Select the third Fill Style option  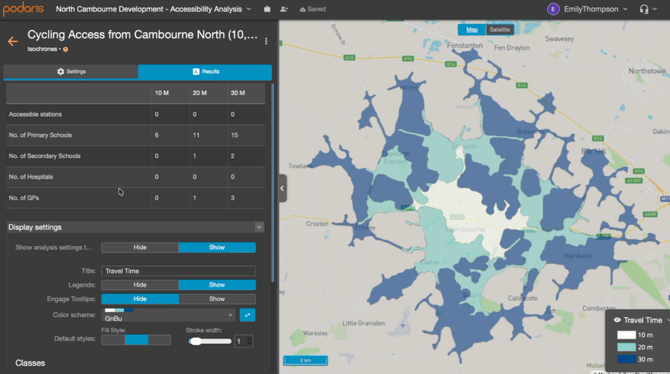tap(159, 340)
